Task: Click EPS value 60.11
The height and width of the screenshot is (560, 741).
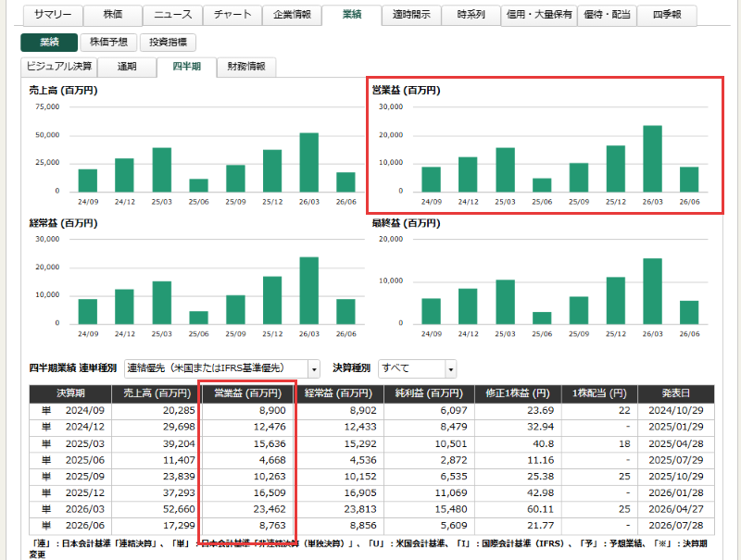Action: 541,509
